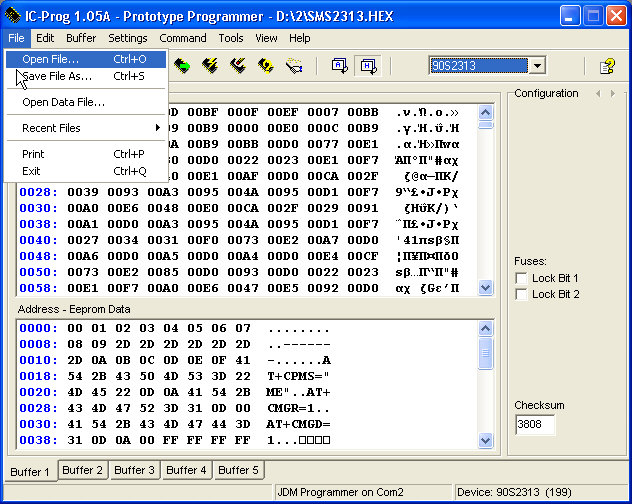This screenshot has width=632, height=504.
Task: Switch to Buffer 5 tab
Action: [x=238, y=470]
